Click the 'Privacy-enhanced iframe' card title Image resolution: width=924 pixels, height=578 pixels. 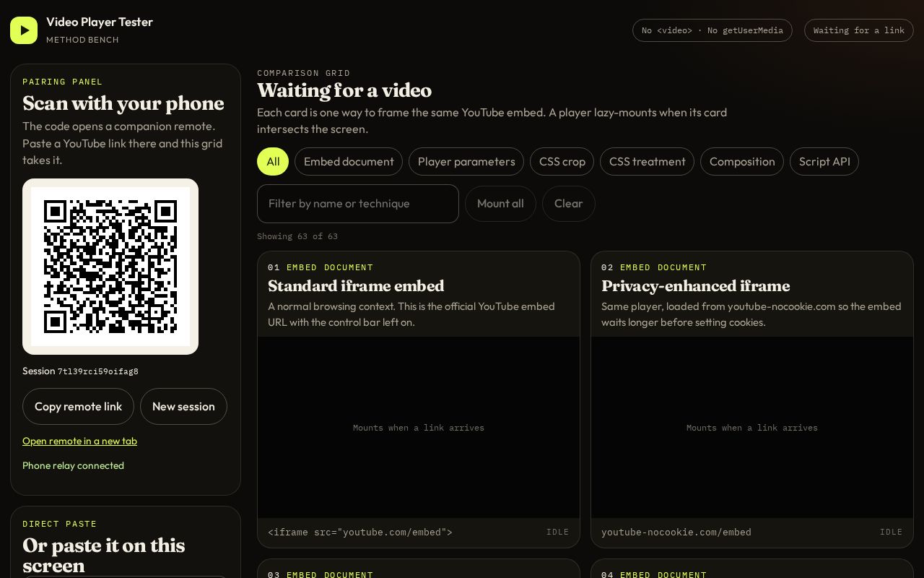click(x=695, y=286)
